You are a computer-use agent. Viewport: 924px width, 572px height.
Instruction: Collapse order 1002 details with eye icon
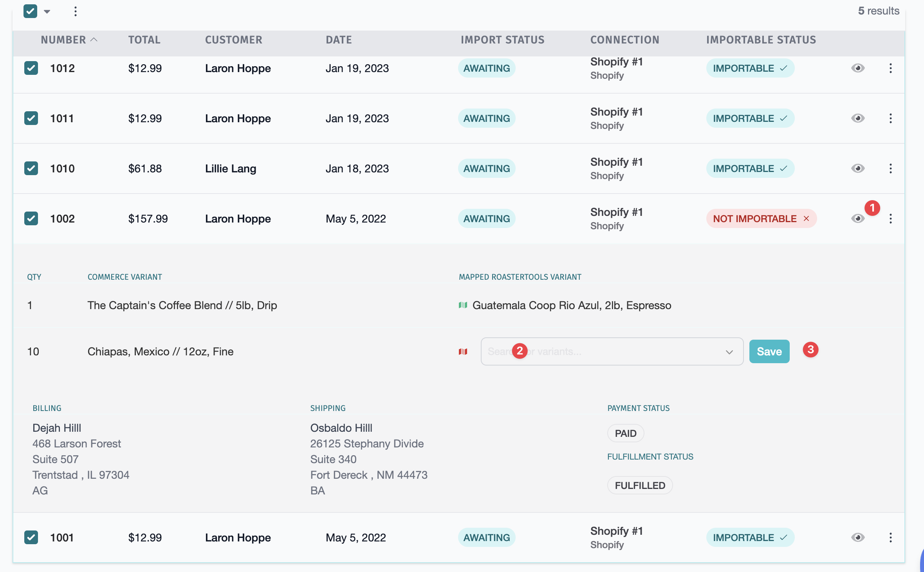[857, 219]
